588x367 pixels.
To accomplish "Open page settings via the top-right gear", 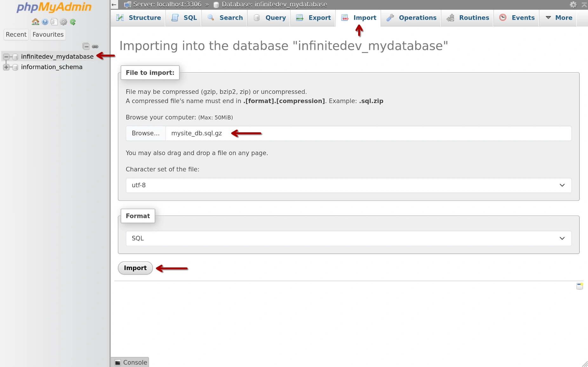I will (573, 5).
